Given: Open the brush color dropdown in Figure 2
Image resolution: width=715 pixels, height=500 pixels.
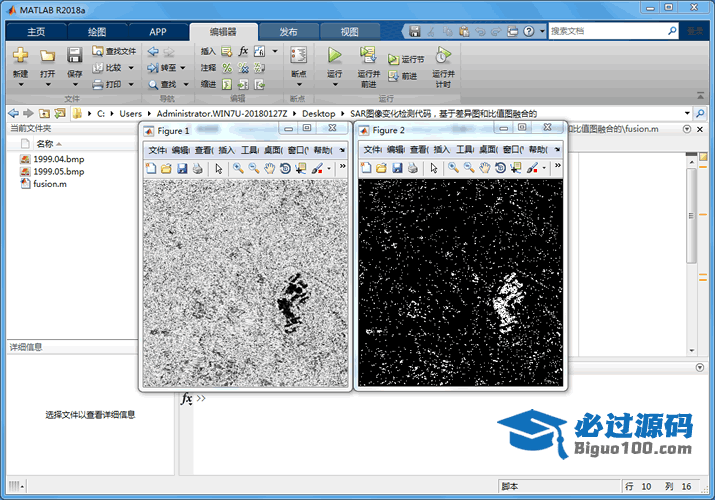Looking at the screenshot, I should click(544, 169).
